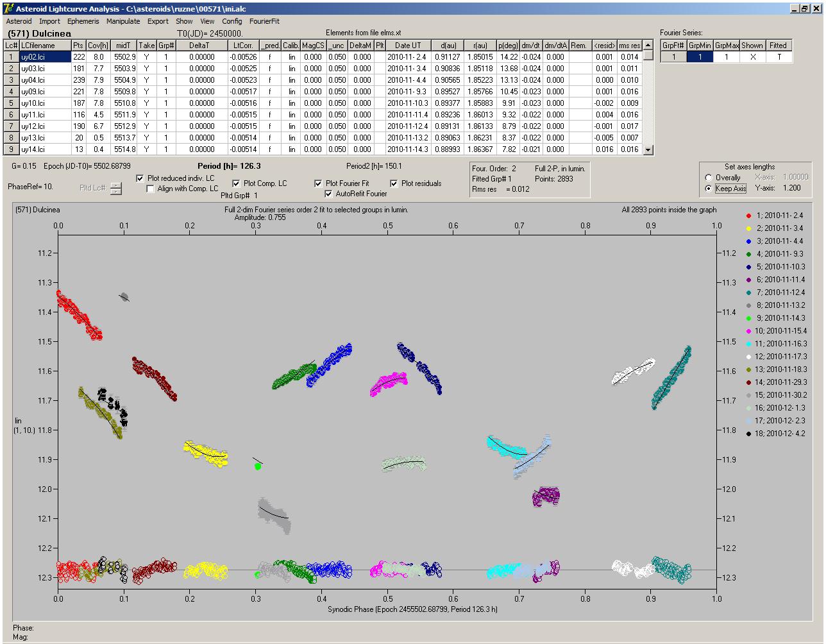This screenshot has height=644, width=826.
Task: Click the Take value for uy11.lci
Action: click(146, 115)
